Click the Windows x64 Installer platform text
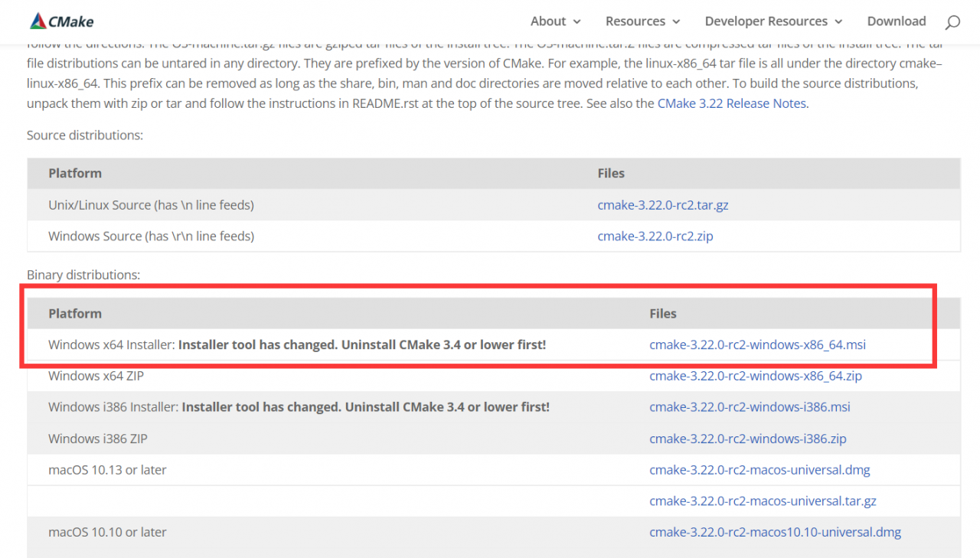Screen dimensions: 980x558 [x=297, y=344]
